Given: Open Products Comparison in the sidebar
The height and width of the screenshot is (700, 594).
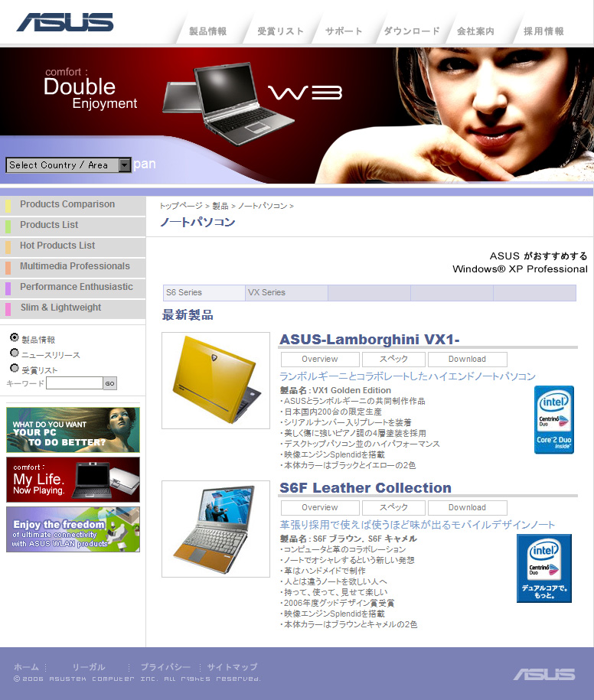Looking at the screenshot, I should pos(67,204).
